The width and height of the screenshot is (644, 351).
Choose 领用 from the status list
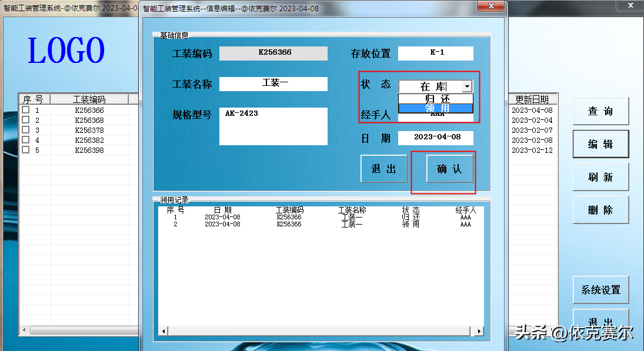(436, 108)
